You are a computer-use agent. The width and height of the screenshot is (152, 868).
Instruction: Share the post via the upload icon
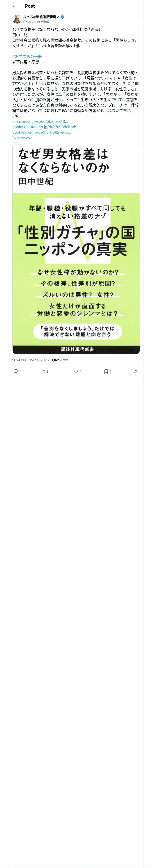pyautogui.click(x=136, y=371)
